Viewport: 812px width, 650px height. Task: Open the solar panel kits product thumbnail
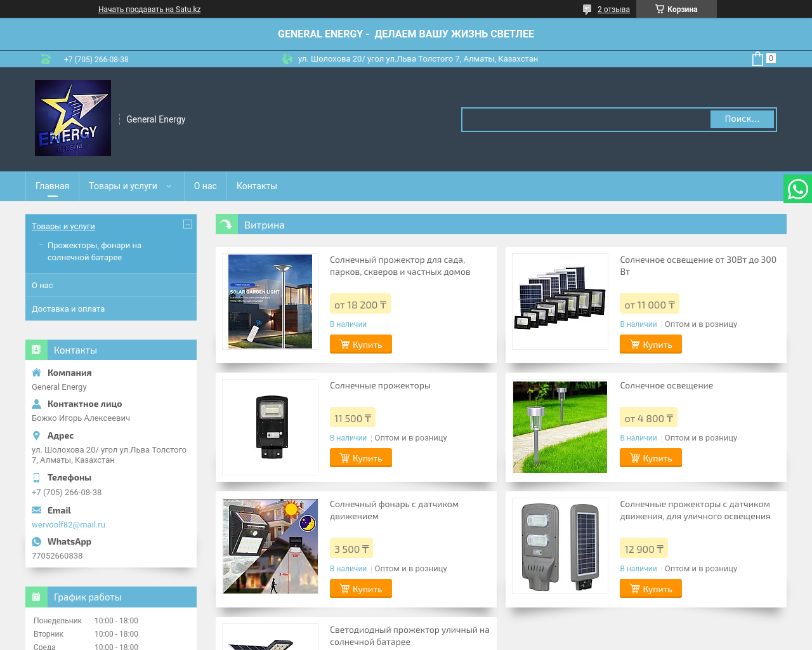point(560,302)
